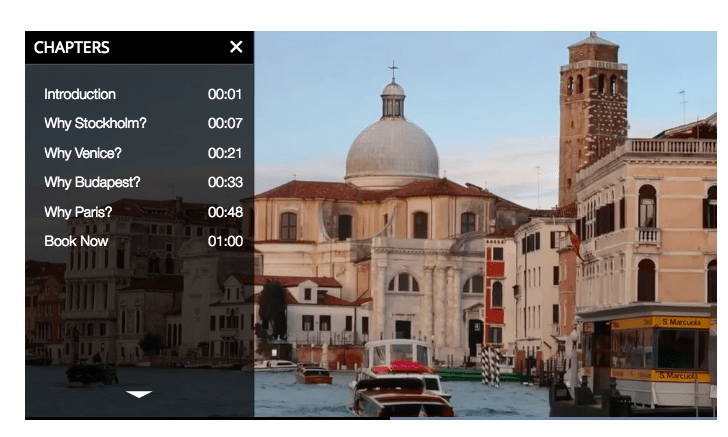
Task: Play the 'Why Venice?' chapter
Action: (x=87, y=153)
